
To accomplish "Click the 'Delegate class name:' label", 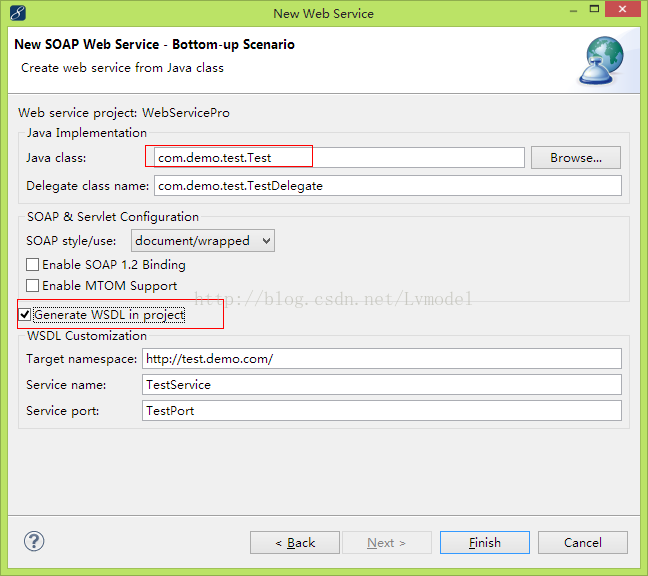I will tap(88, 186).
